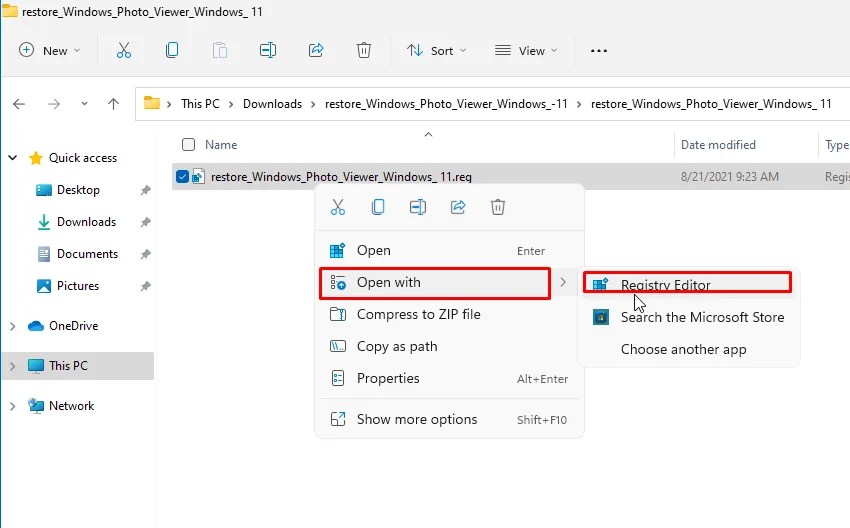Open the View dropdown
This screenshot has width=850, height=528.
(526, 50)
